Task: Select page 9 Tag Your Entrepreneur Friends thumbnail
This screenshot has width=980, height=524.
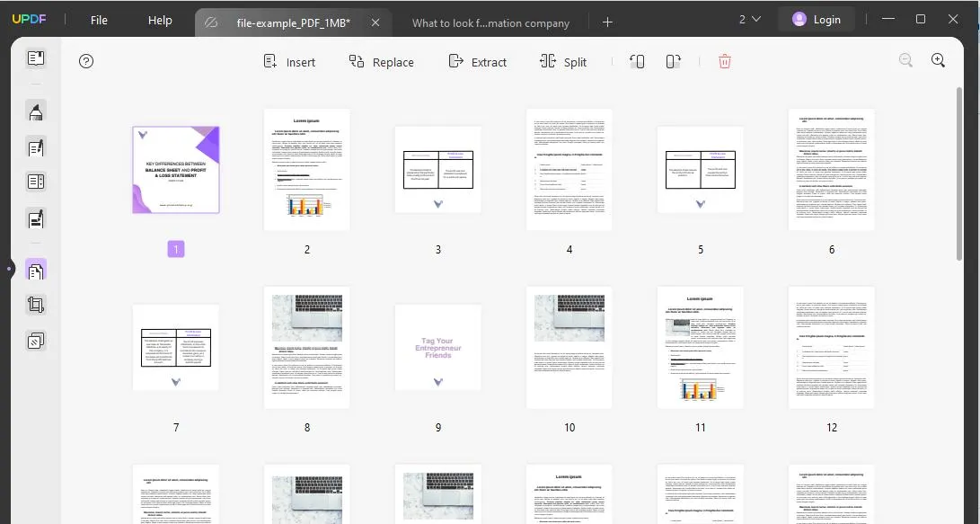Action: pyautogui.click(x=438, y=348)
